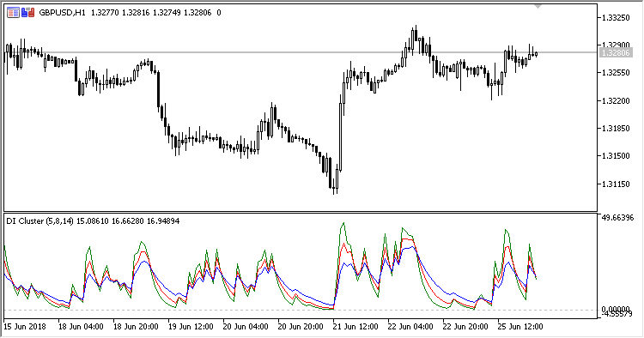Click the DI Cluster (5,8,14) indicator label
Screen dimensions: 644x338
tap(39, 221)
